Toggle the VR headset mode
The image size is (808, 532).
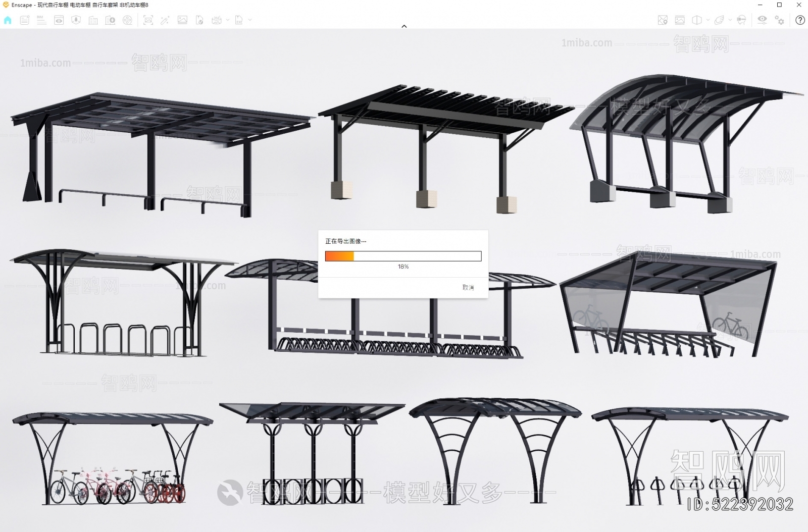[x=741, y=20]
